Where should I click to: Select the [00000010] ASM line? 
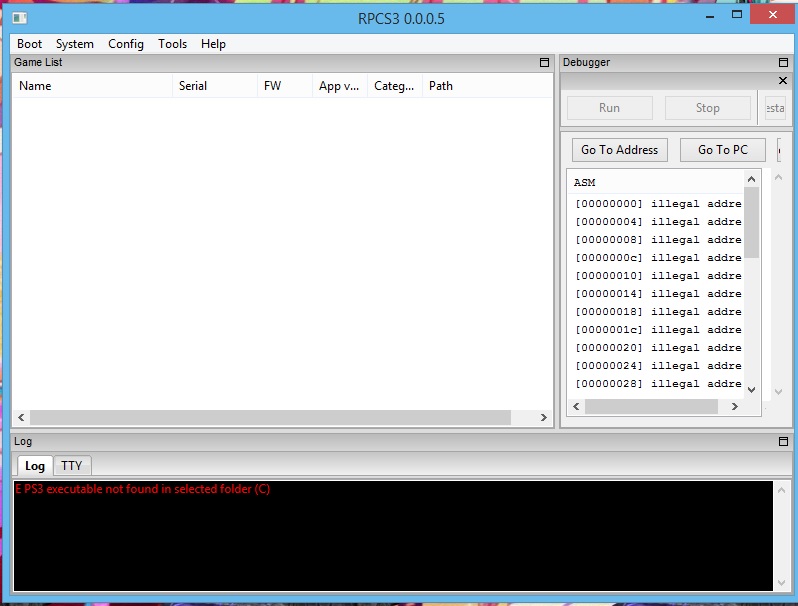point(658,276)
